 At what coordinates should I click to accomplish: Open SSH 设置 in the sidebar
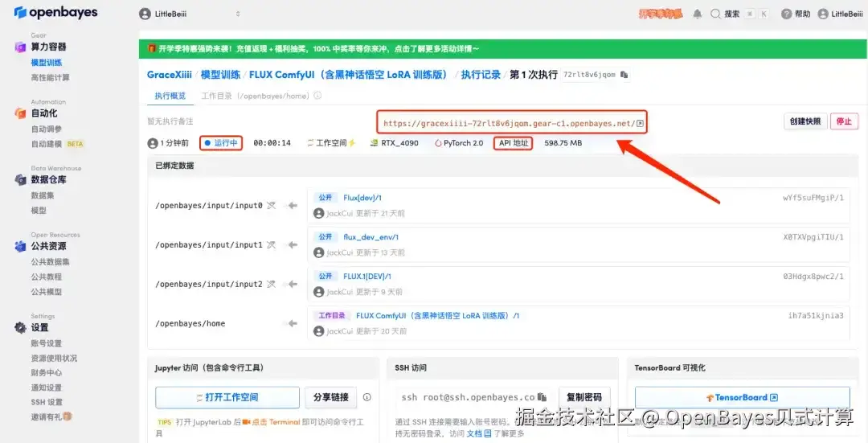point(47,402)
